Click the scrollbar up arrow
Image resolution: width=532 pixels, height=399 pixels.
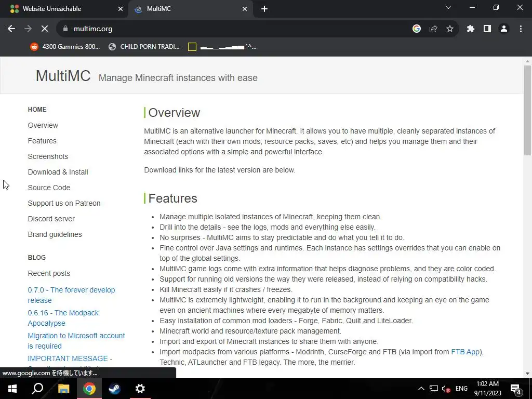click(x=527, y=61)
